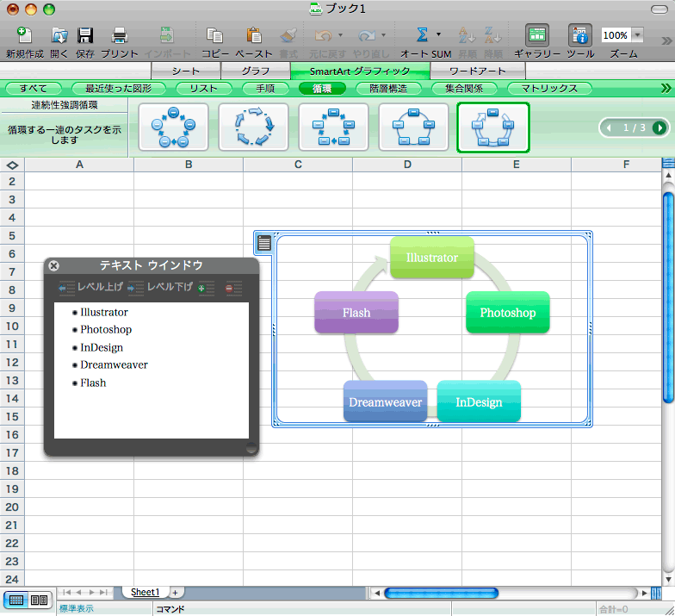This screenshot has height=616, width=675.
Task: Click the Illustrator bullet in text window
Action: pyautogui.click(x=103, y=312)
